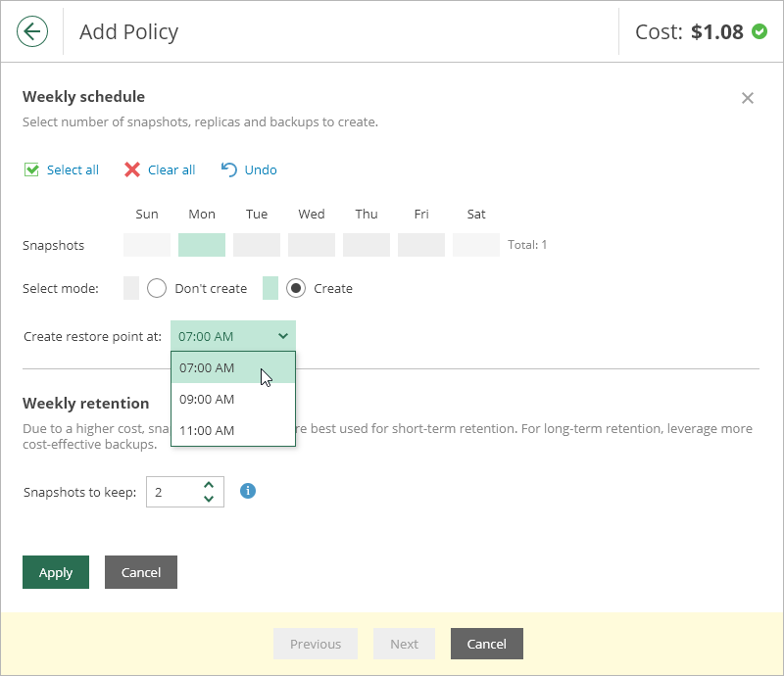The image size is (784, 676).
Task: Toggle the Friday snapshot cell
Action: [421, 245]
